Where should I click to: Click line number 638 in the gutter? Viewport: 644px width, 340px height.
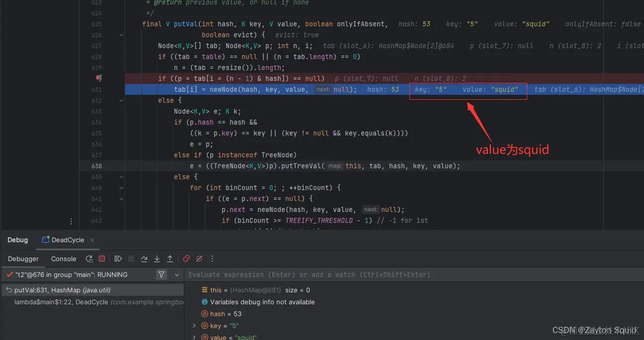coord(96,166)
